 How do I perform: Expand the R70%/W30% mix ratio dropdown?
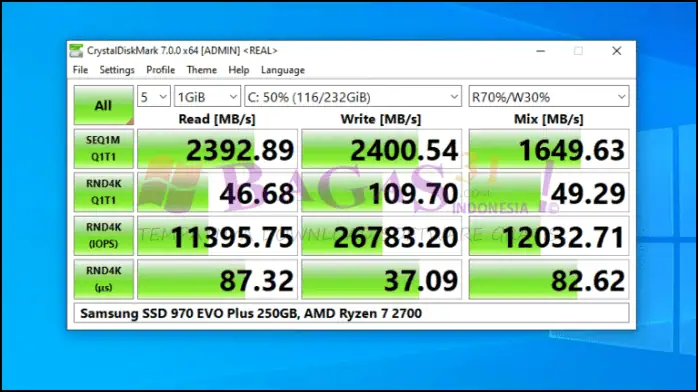point(548,97)
